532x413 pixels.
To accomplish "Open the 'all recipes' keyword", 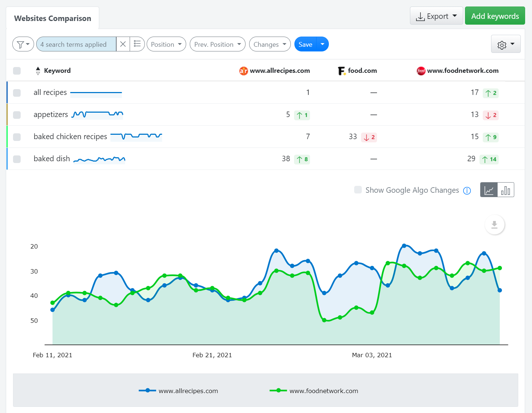I will pyautogui.click(x=50, y=92).
